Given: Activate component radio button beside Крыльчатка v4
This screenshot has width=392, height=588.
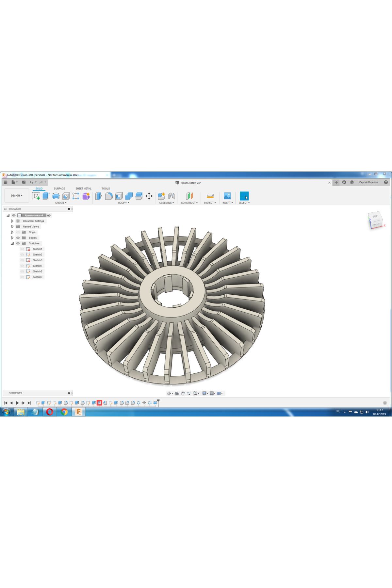Looking at the screenshot, I should point(49,215).
